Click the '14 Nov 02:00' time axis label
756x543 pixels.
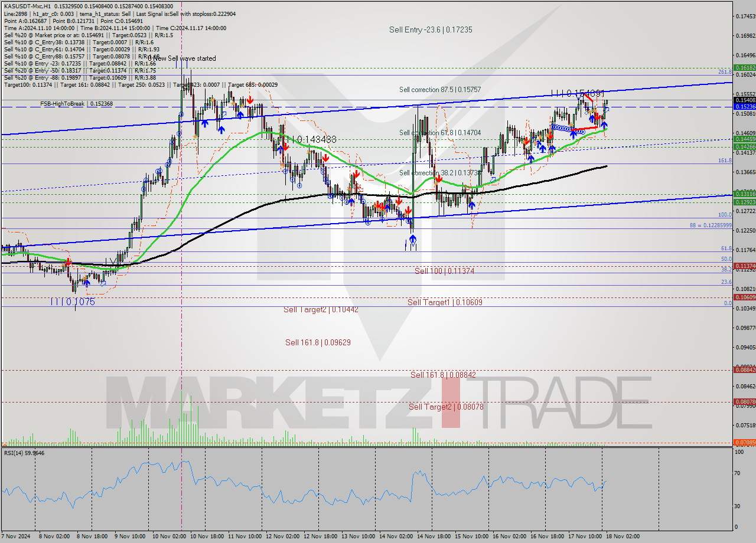pos(396,537)
